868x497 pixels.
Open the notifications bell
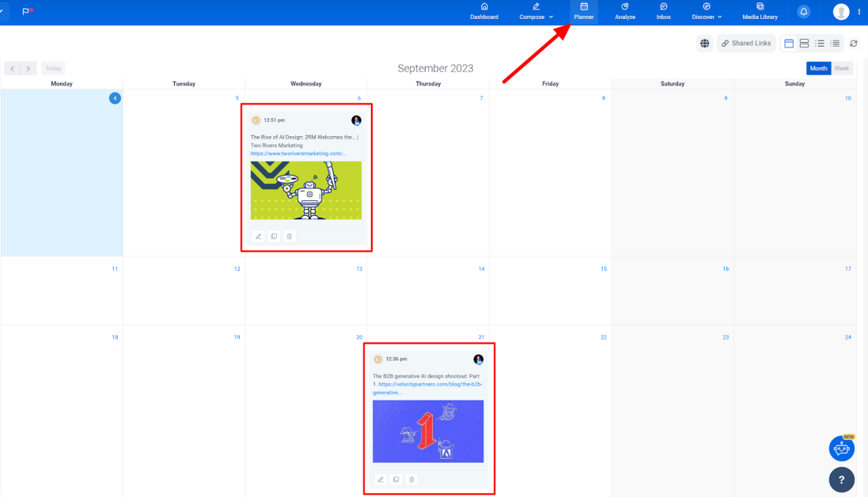click(x=804, y=11)
